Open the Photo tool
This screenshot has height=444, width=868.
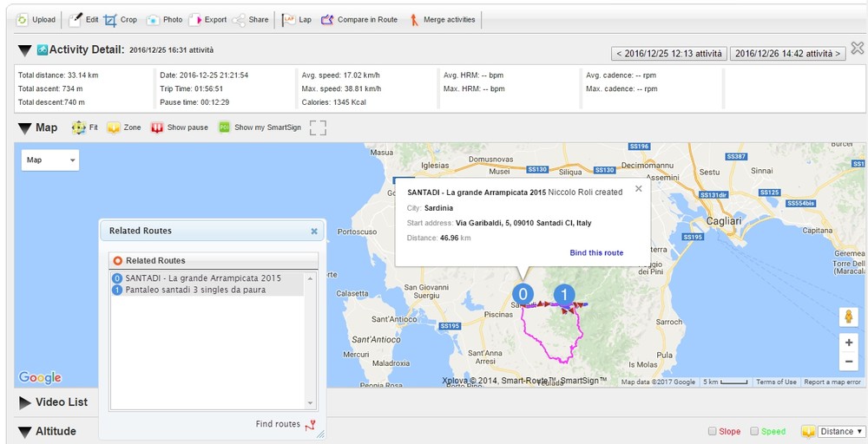point(164,20)
